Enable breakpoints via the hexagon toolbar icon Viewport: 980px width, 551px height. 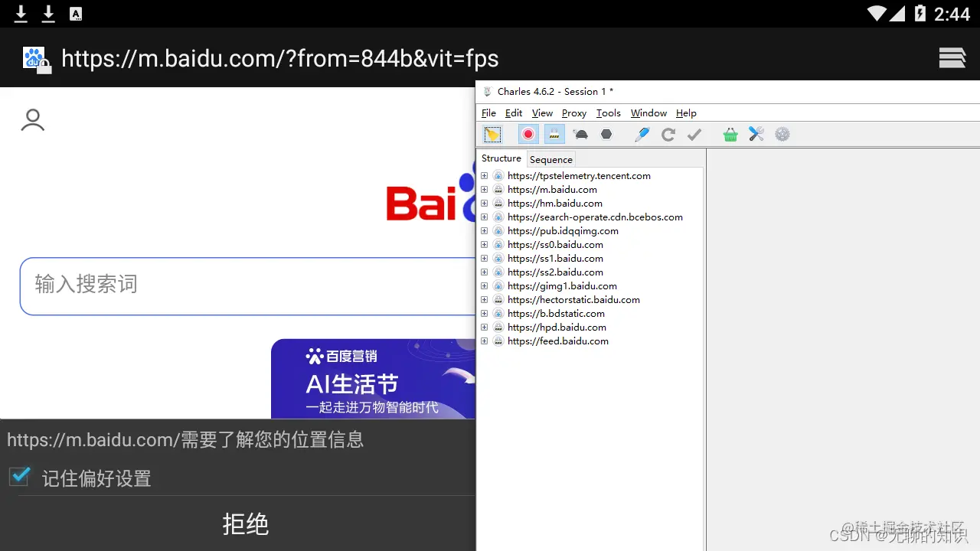[x=606, y=134]
